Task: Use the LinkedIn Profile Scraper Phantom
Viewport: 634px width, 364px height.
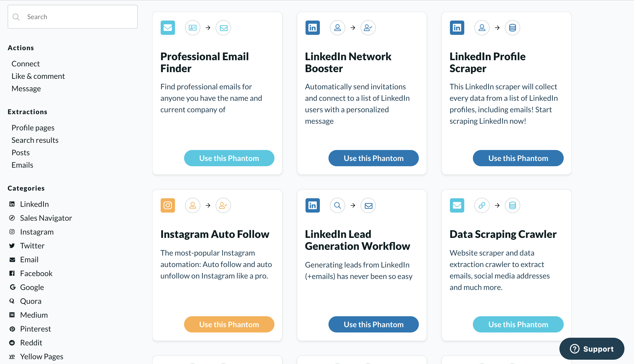Action: point(518,158)
